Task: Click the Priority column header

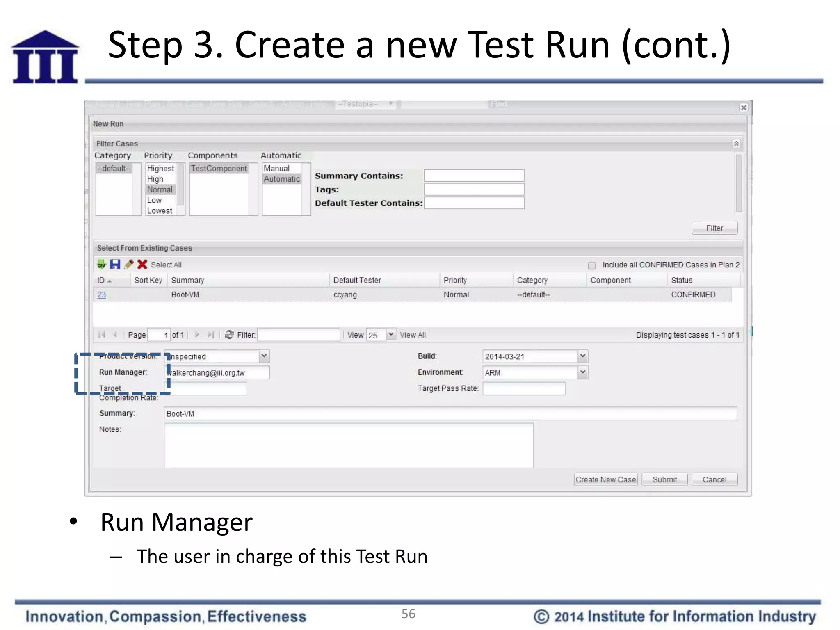Action: click(476, 280)
